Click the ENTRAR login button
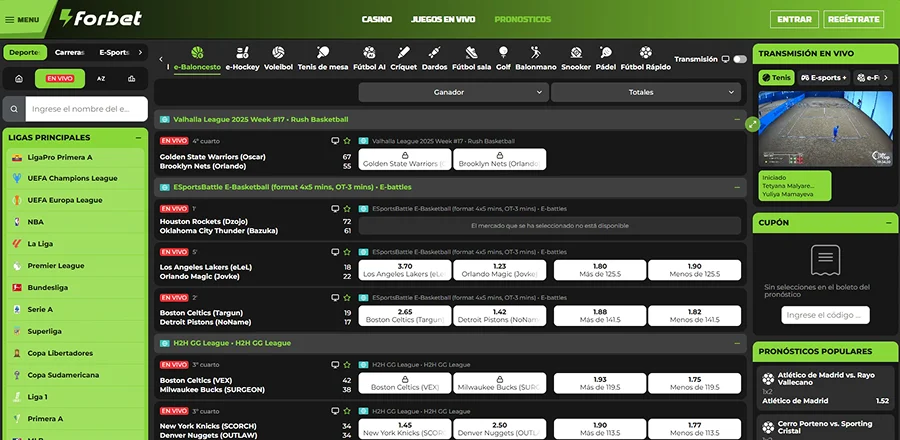The width and height of the screenshot is (900, 440). [794, 19]
